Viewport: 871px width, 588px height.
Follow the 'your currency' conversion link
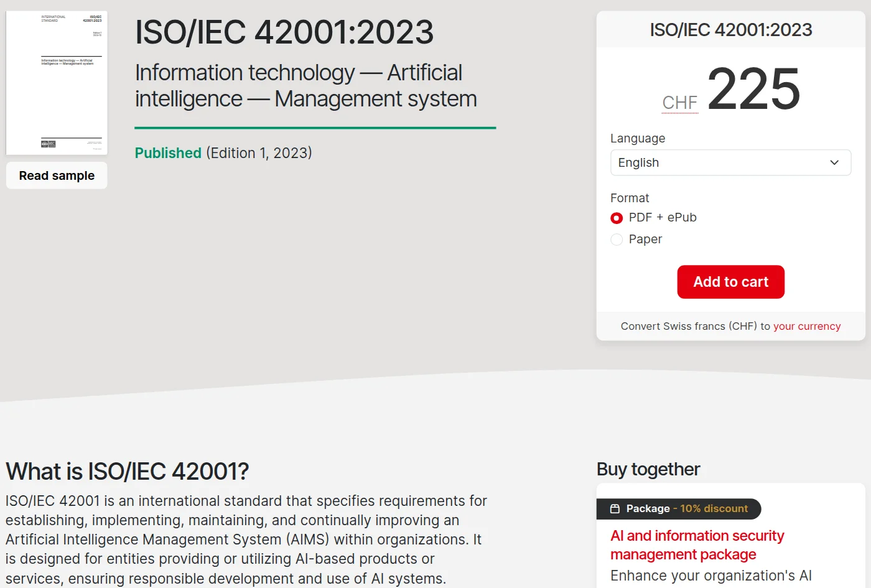807,326
